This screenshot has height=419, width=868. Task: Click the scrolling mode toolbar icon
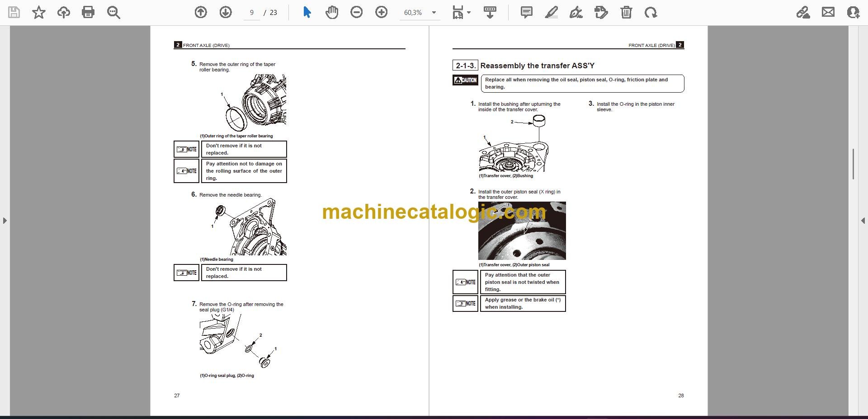[490, 13]
